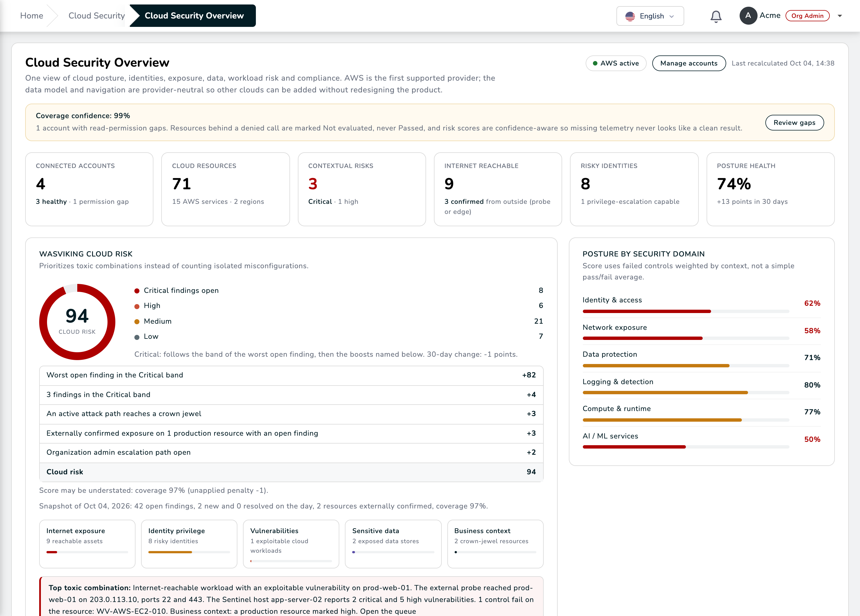Open the notifications bell
Image resolution: width=860 pixels, height=616 pixels.
point(716,16)
